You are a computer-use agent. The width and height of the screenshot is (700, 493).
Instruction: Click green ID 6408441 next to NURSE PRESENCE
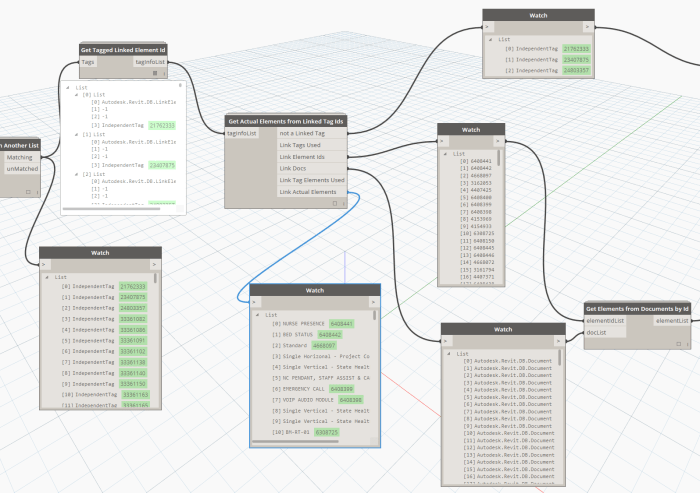click(343, 324)
